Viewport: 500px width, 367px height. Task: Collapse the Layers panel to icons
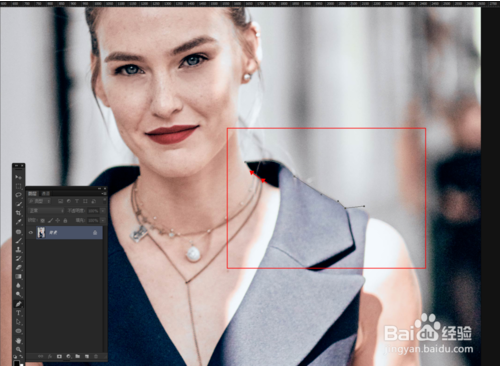point(99,189)
